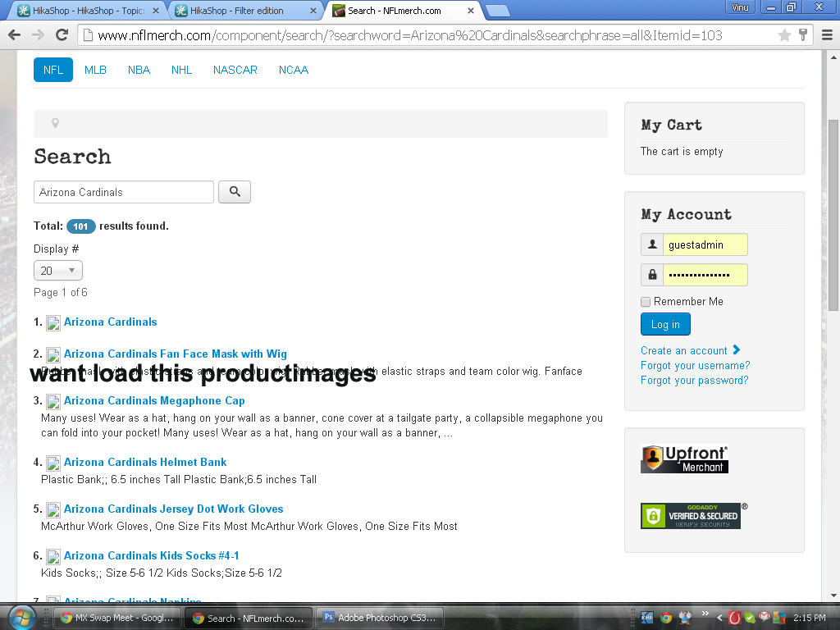Image resolution: width=840 pixels, height=630 pixels.
Task: Click Forgot your username? link
Action: tap(695, 365)
